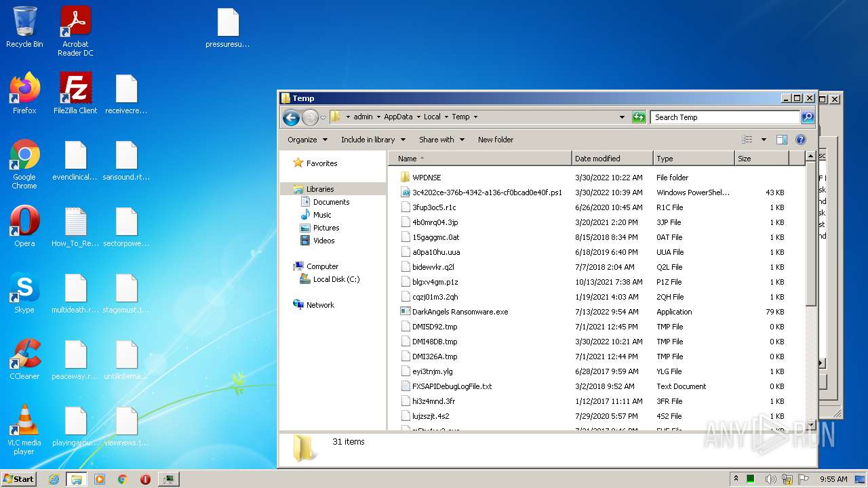Click the AppData breadcrumb segment
Image resolution: width=868 pixels, height=488 pixels.
[398, 117]
